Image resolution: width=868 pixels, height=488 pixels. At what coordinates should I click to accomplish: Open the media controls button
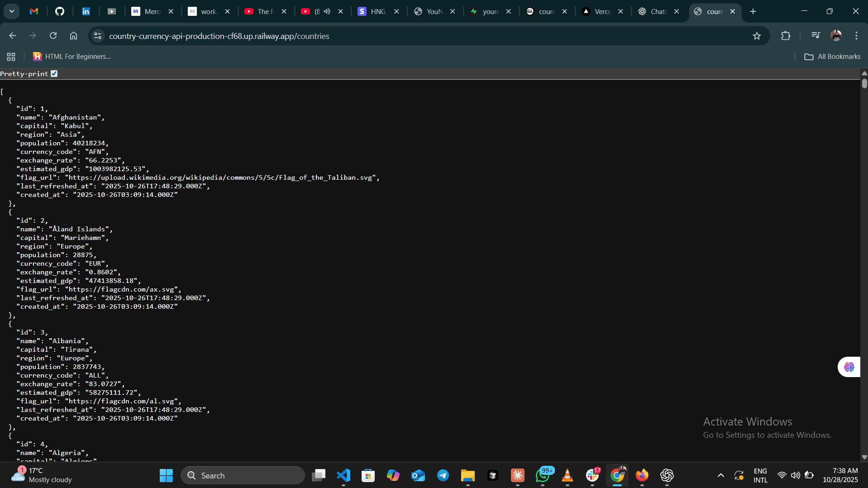point(816,35)
